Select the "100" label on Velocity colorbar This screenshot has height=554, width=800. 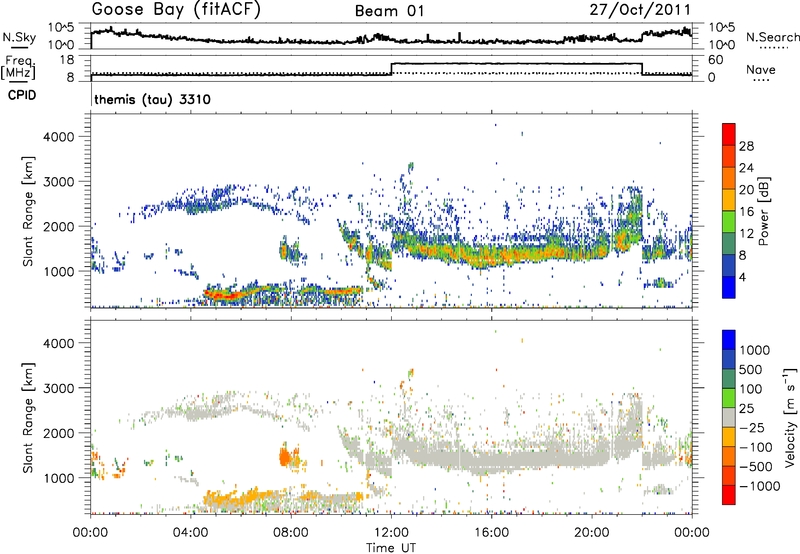[x=750, y=389]
